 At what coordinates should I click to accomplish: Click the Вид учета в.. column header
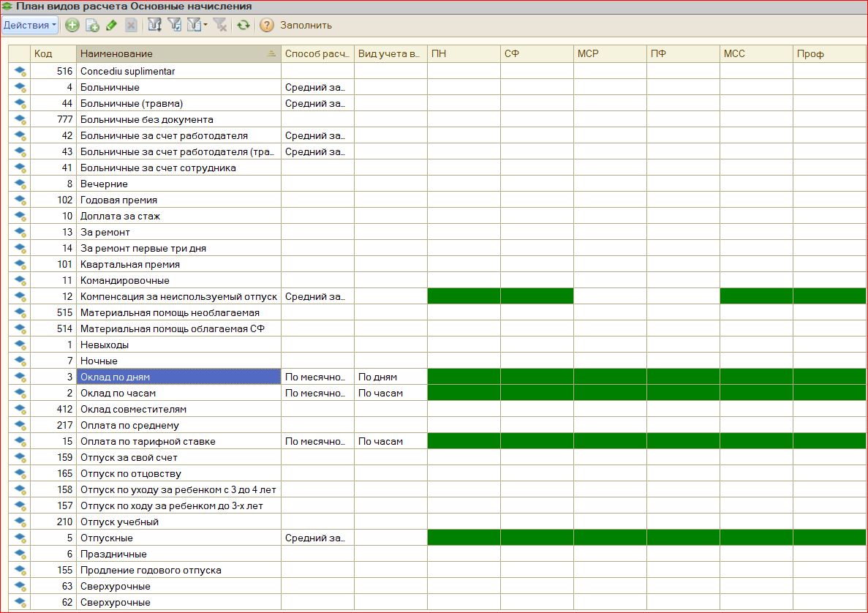[390, 53]
